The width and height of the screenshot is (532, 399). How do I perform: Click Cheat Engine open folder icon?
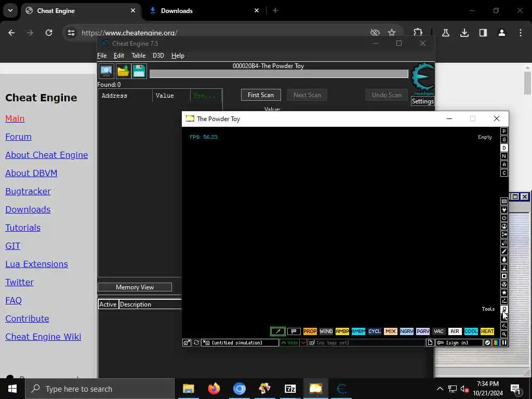pyautogui.click(x=123, y=71)
